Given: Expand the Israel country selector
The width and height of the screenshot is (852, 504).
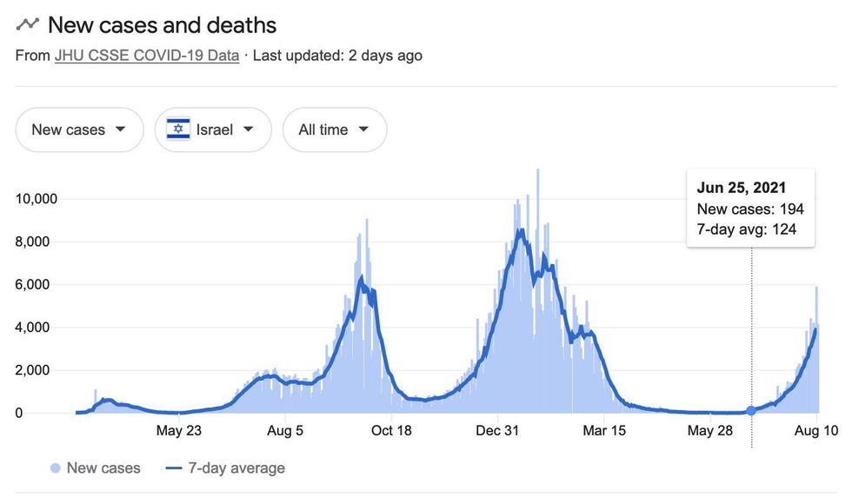Looking at the screenshot, I should tap(213, 129).
